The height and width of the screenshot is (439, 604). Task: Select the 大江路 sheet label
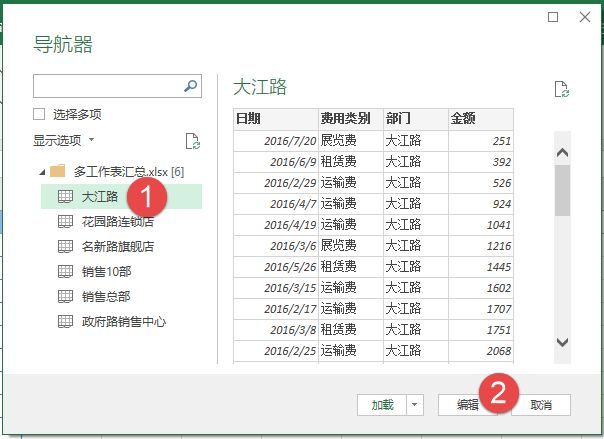click(x=100, y=196)
